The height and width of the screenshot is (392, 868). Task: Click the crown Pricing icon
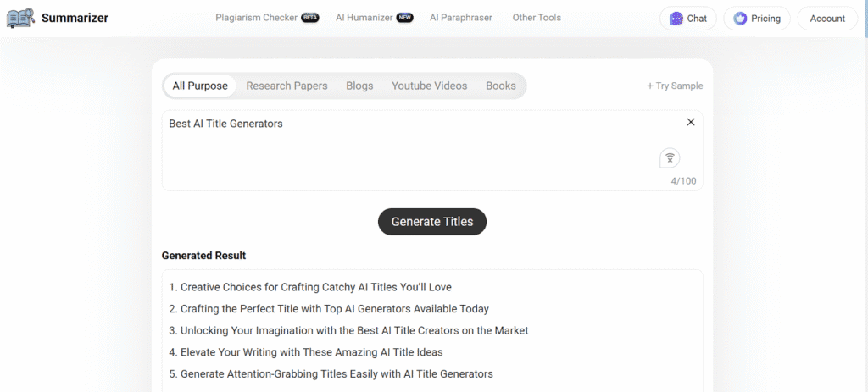click(740, 19)
